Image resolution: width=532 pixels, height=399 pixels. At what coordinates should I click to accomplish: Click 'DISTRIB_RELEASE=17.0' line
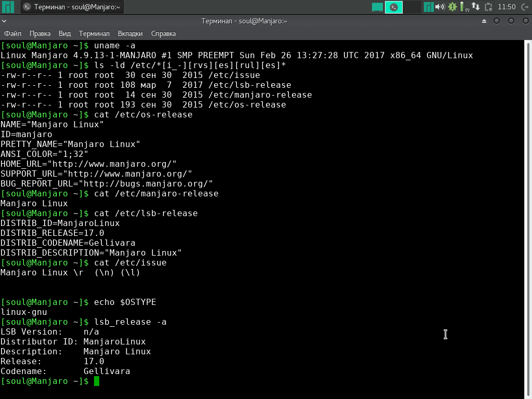click(52, 233)
